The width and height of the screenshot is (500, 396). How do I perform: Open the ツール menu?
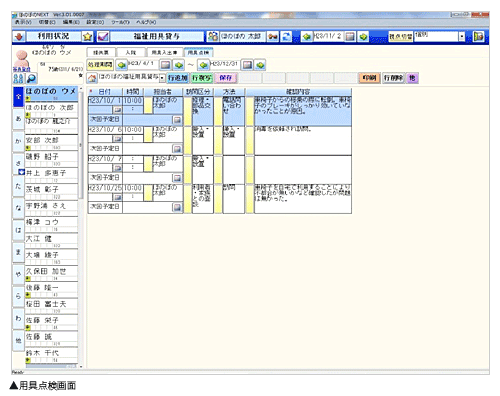coord(120,22)
